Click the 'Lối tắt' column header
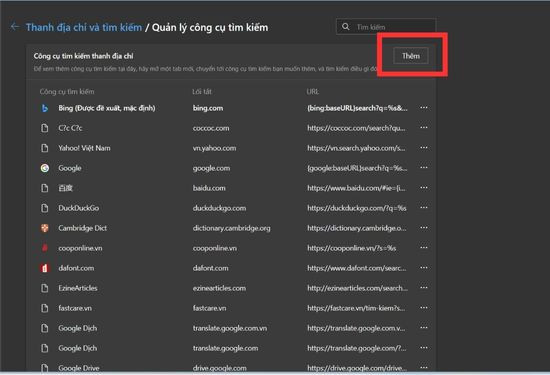 [202, 92]
